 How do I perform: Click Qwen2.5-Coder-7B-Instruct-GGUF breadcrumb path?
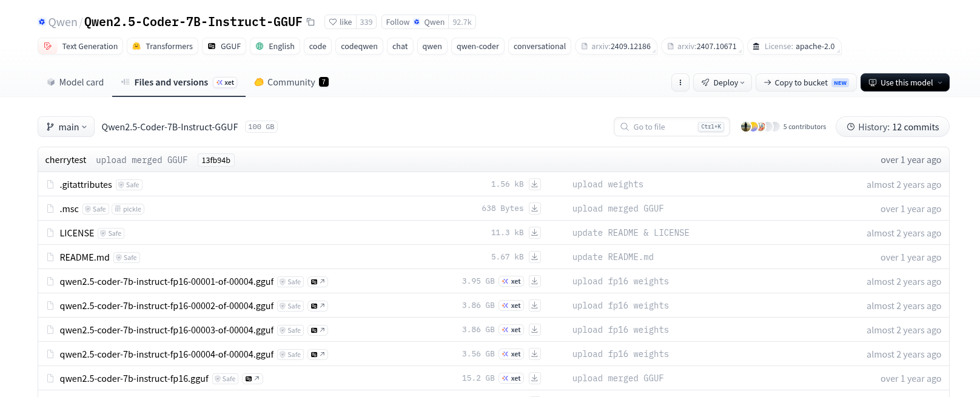[x=170, y=127]
